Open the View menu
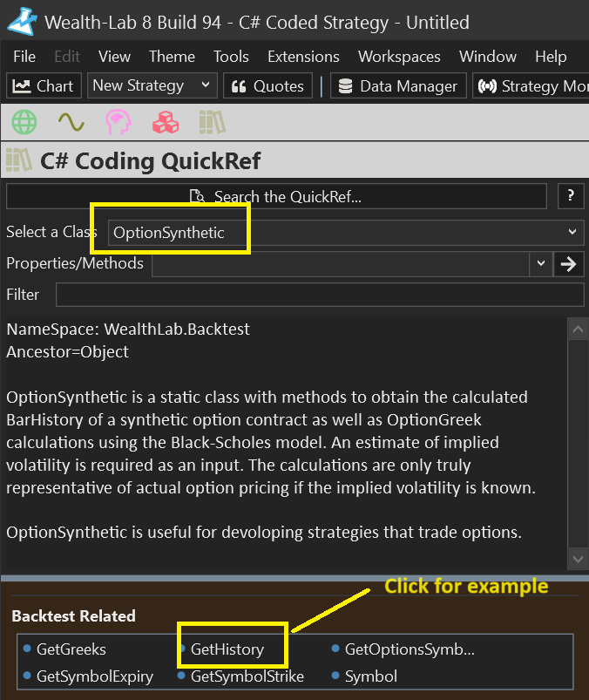The width and height of the screenshot is (589, 700). (114, 57)
